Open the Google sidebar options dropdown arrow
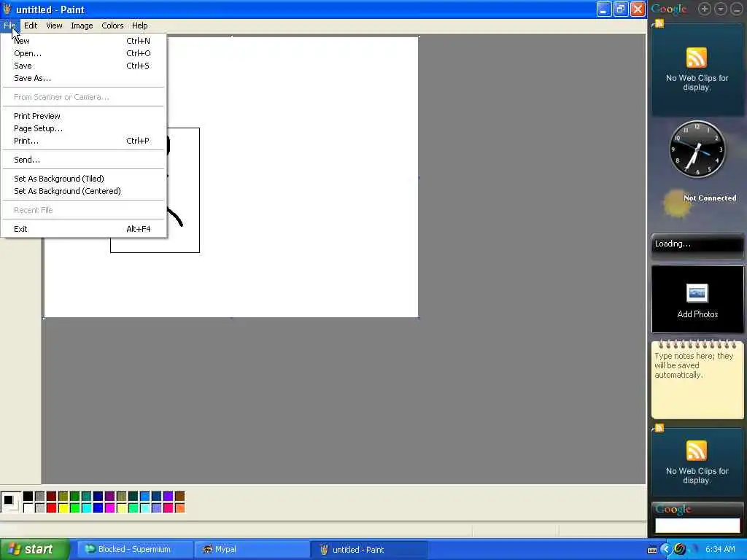Image resolution: width=747 pixels, height=560 pixels. (x=721, y=9)
